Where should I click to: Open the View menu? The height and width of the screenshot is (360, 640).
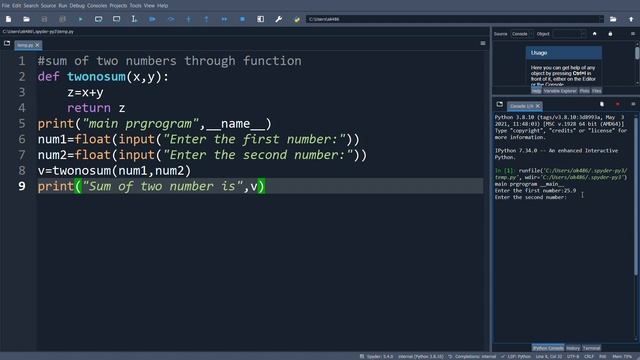[149, 6]
